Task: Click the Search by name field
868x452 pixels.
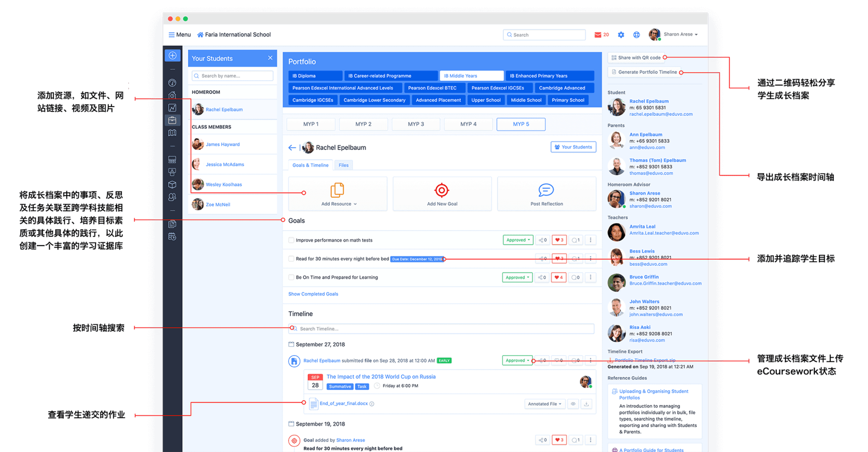Action: tap(232, 76)
